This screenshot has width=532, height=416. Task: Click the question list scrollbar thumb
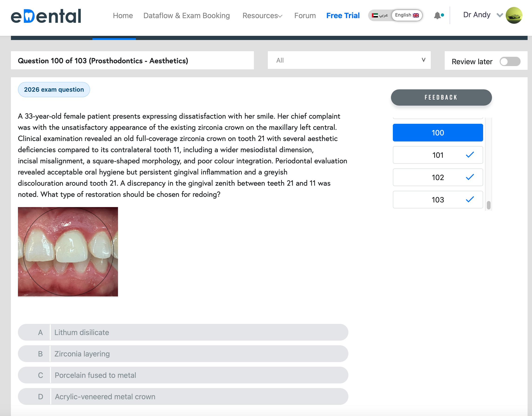[488, 205]
